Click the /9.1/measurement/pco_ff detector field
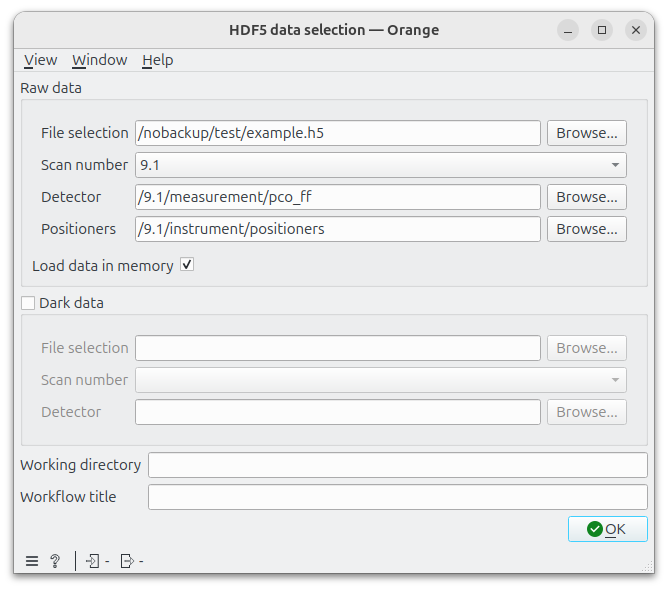This screenshot has width=668, height=590. (338, 197)
